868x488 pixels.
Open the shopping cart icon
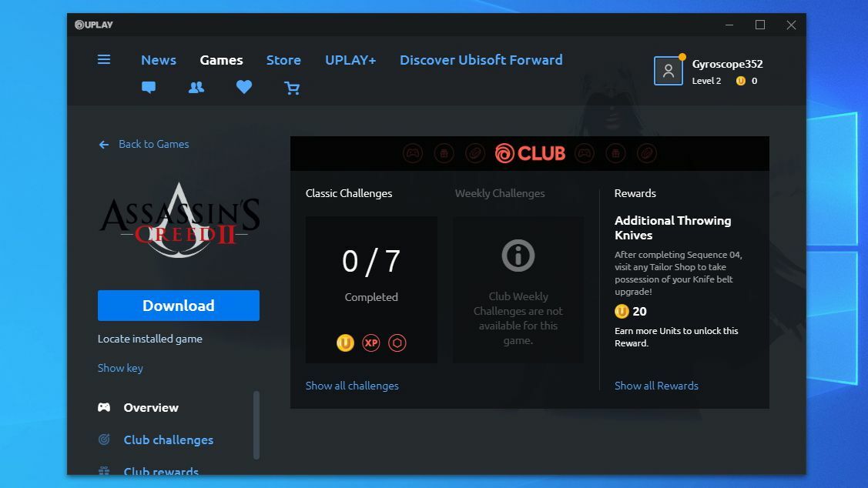[x=292, y=88]
